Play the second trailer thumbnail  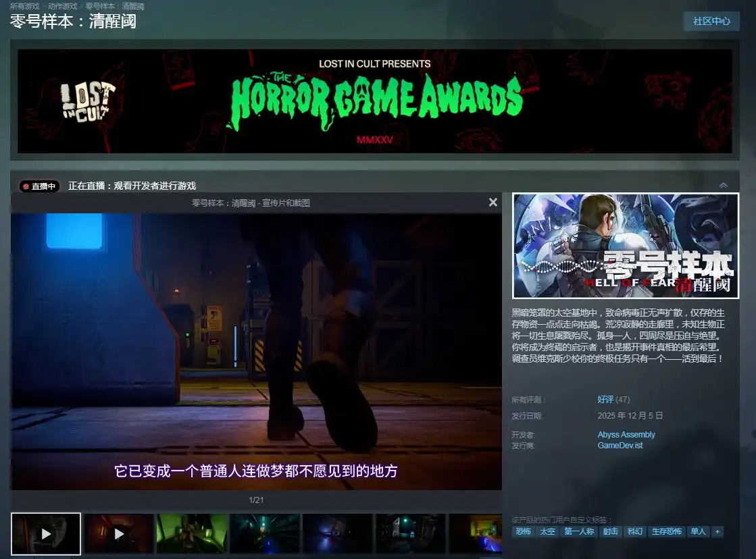tap(119, 533)
